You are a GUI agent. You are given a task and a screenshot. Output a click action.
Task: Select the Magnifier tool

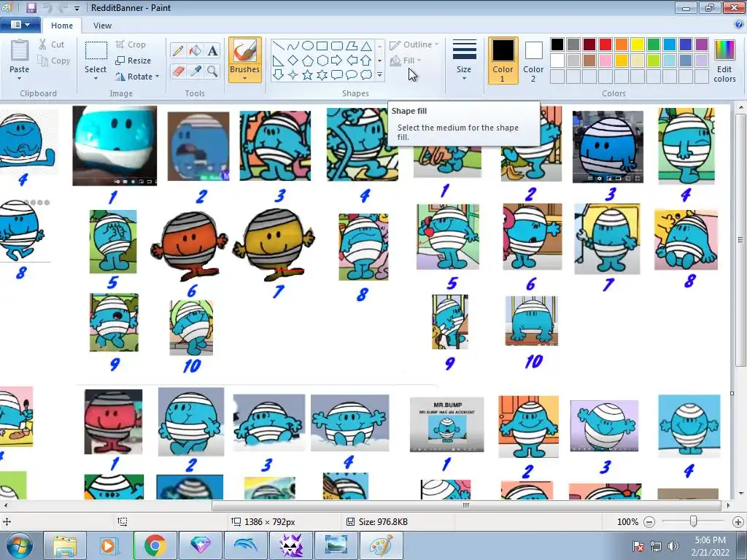[x=212, y=71]
